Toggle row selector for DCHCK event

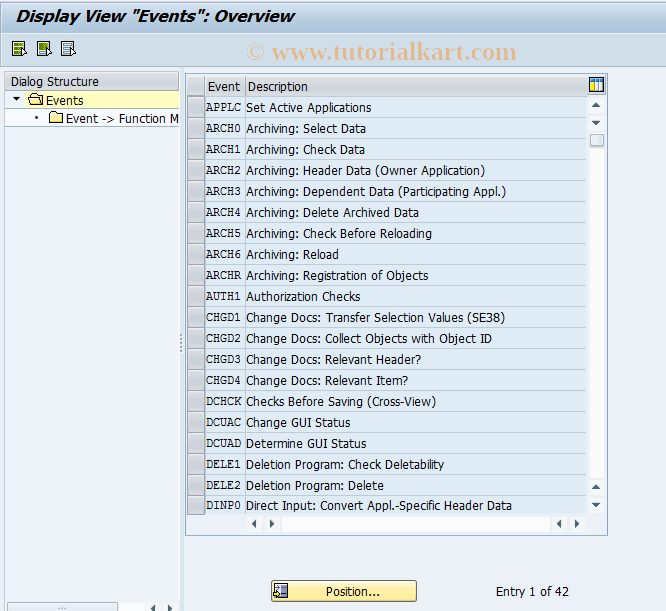pos(196,401)
